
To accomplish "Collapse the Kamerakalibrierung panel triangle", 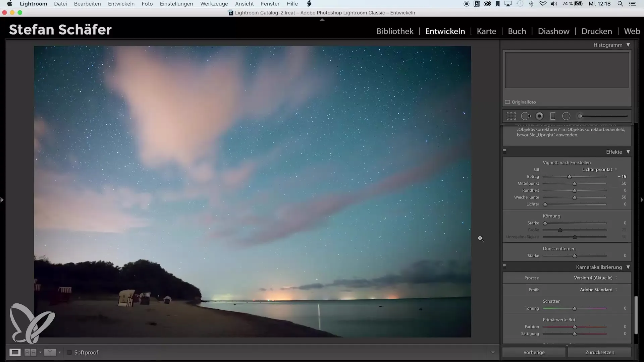I will click(x=628, y=267).
